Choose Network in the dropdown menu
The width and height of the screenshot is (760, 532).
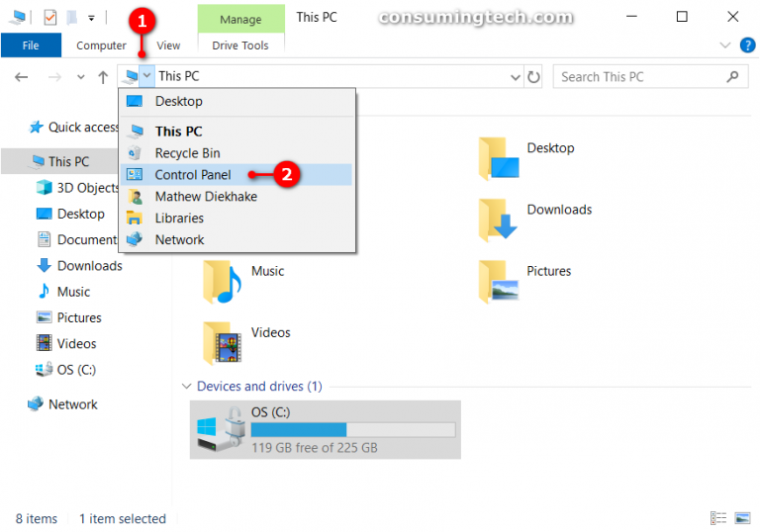(237, 240)
